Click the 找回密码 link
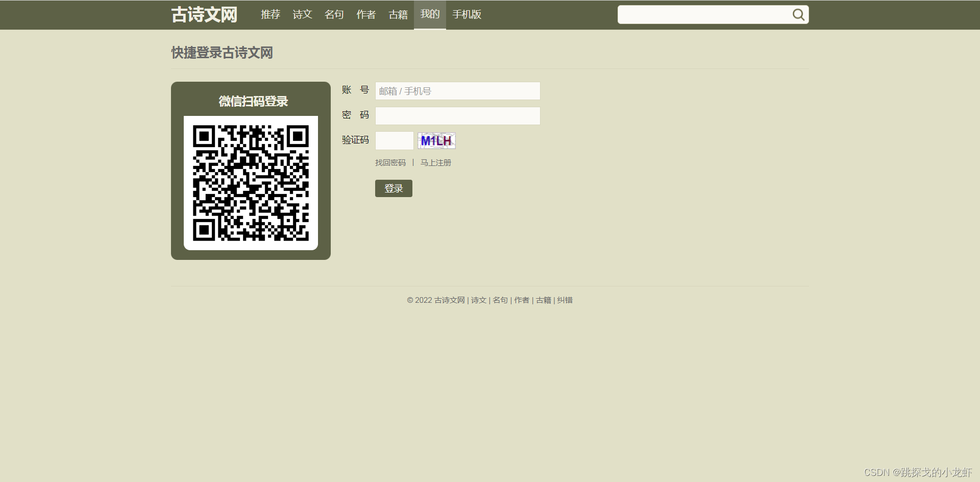980x482 pixels. coord(390,163)
